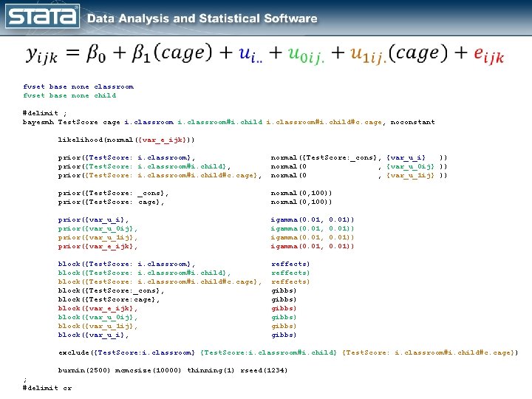Click the red e_ijk term in equation
The width and height of the screenshot is (532, 399).
click(489, 55)
